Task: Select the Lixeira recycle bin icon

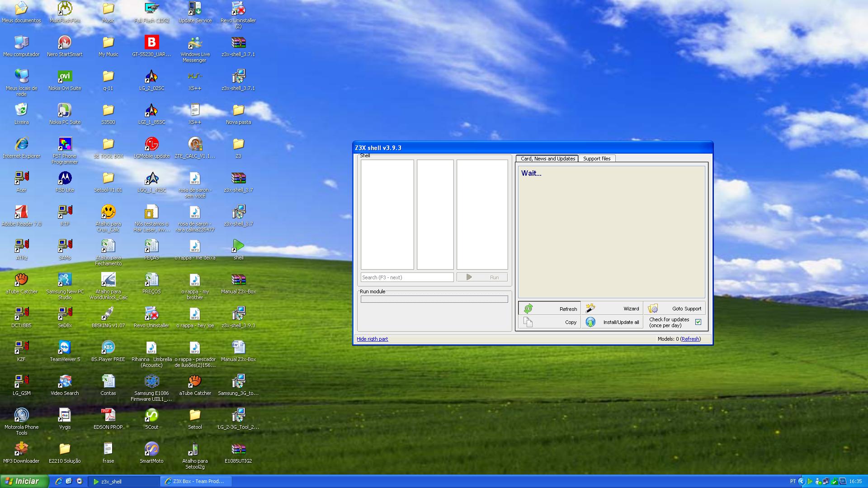Action: (21, 114)
